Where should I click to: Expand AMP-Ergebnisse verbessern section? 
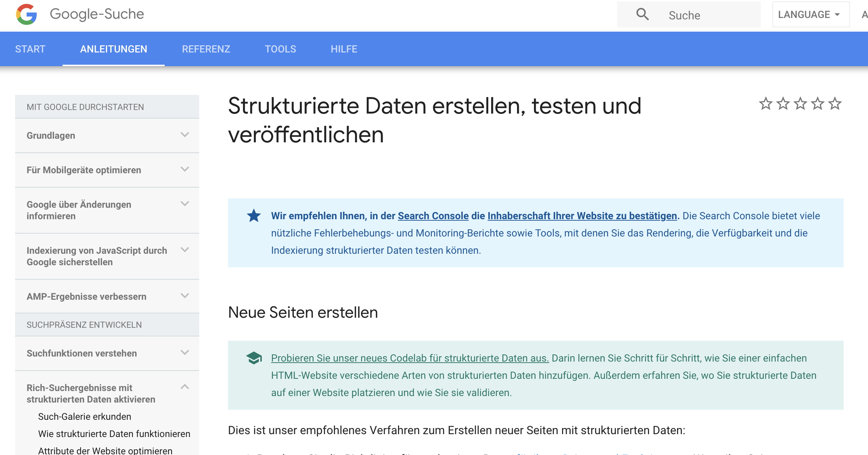(x=185, y=296)
